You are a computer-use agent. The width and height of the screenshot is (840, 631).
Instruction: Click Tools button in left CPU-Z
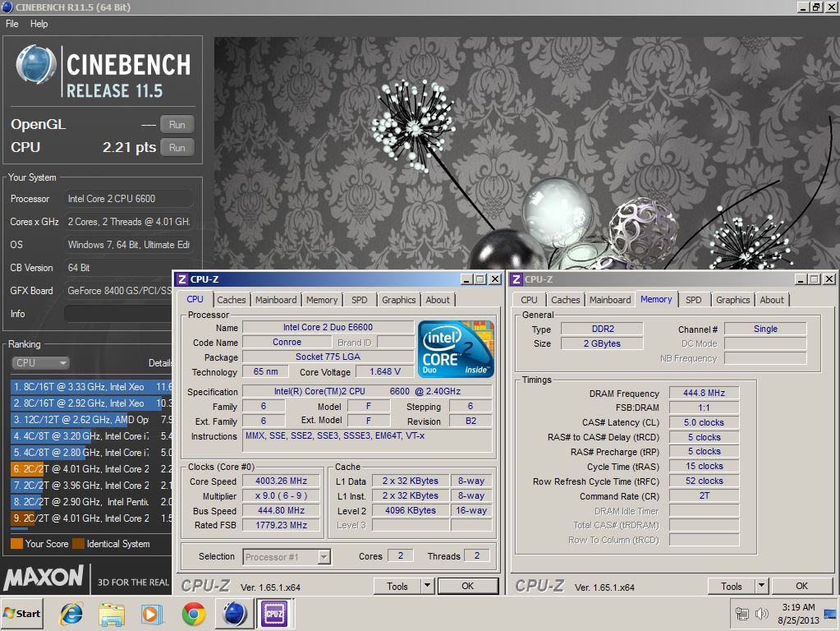(x=397, y=586)
